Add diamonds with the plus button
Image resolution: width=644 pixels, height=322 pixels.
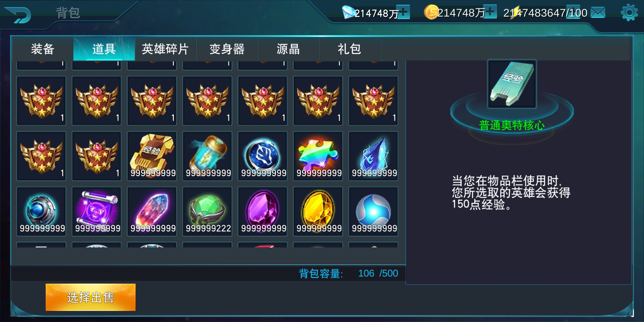(x=404, y=12)
